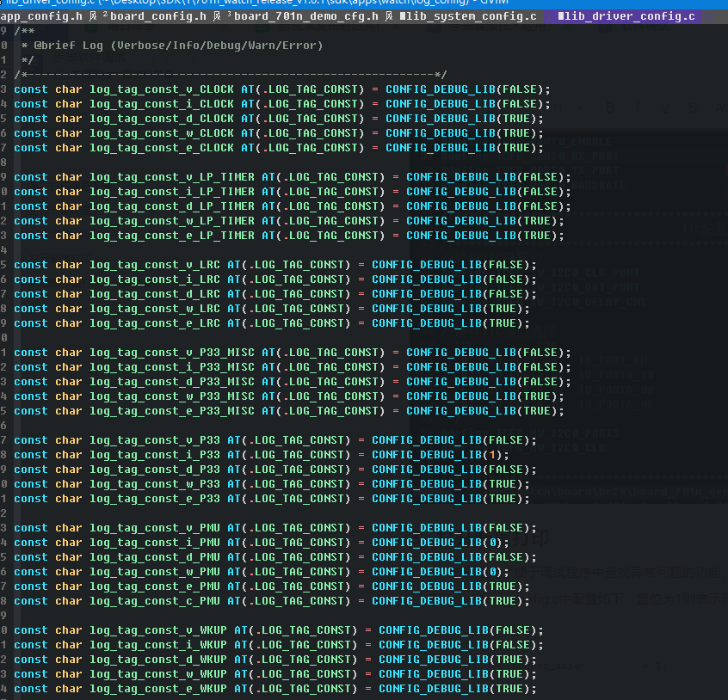Select log_tag_const_w_LRC in the editor
728x700 pixels.
155,309
